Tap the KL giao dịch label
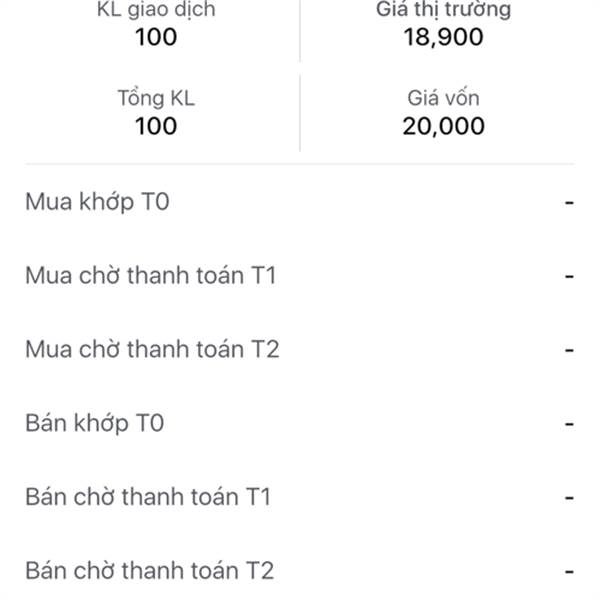This screenshot has width=600, height=600. (x=156, y=12)
